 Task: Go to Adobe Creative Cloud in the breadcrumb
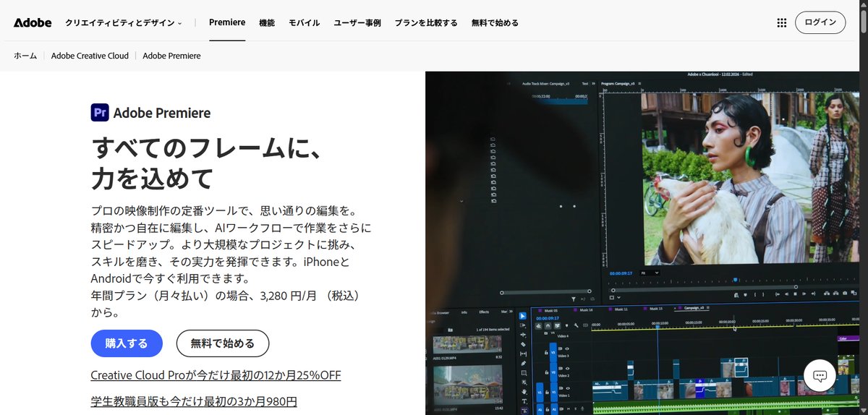click(90, 56)
